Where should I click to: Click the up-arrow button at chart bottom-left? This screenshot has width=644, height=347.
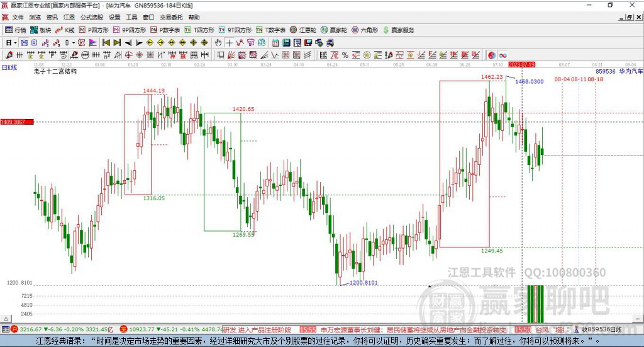(6, 319)
